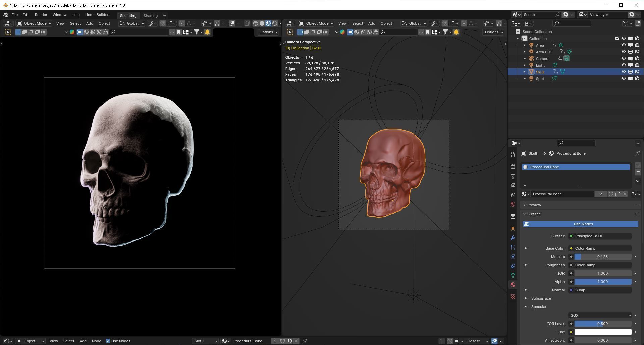Image resolution: width=644 pixels, height=345 pixels.
Task: Select the tweak tool in right viewport
Action: click(x=290, y=32)
